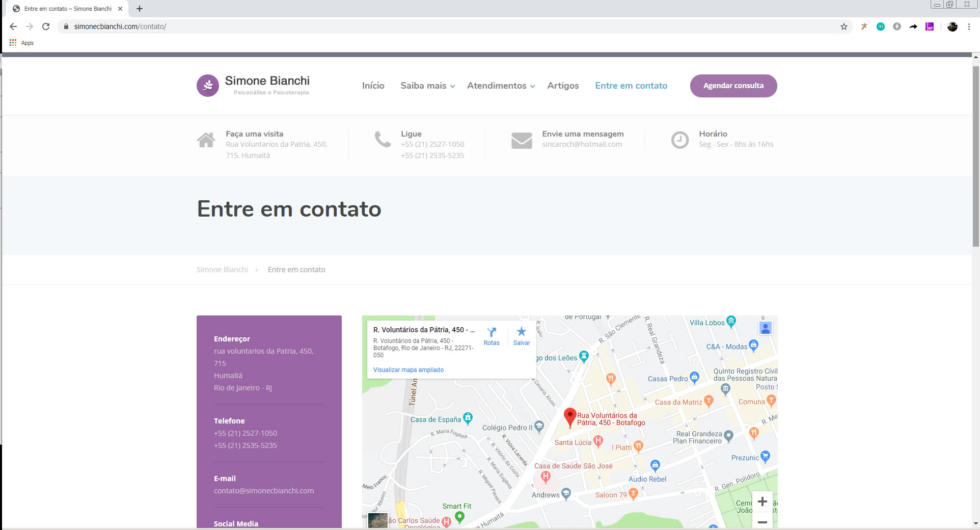This screenshot has height=530, width=980.
Task: Bookmark page with star icon
Action: [x=844, y=26]
